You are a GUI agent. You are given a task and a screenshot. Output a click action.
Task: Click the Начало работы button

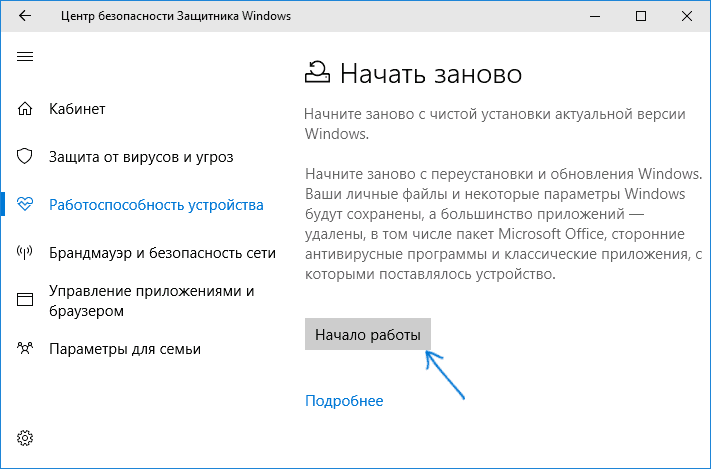(x=368, y=334)
